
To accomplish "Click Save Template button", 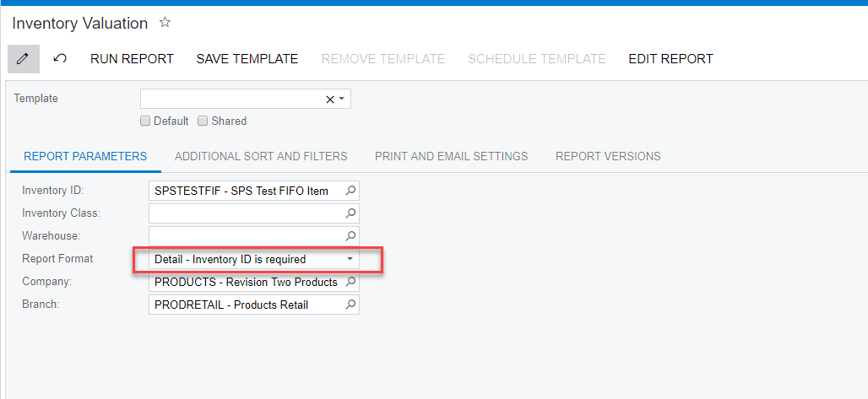I will pyautogui.click(x=247, y=59).
